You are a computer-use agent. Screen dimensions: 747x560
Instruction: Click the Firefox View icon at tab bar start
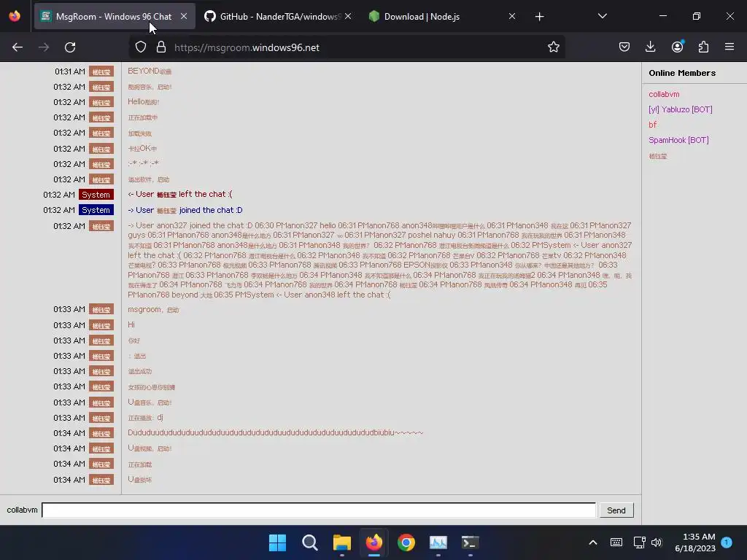pos(15,16)
